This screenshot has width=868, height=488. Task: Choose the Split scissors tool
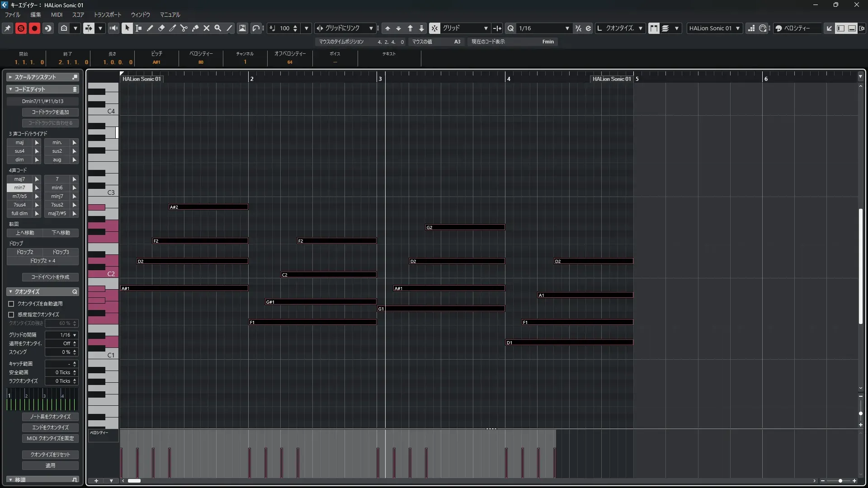pyautogui.click(x=184, y=28)
